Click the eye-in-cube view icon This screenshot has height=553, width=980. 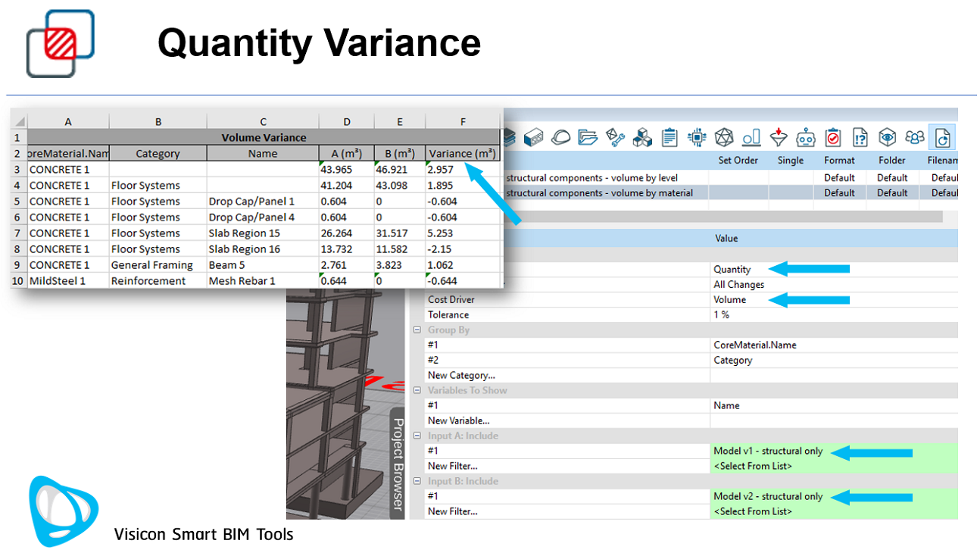888,137
